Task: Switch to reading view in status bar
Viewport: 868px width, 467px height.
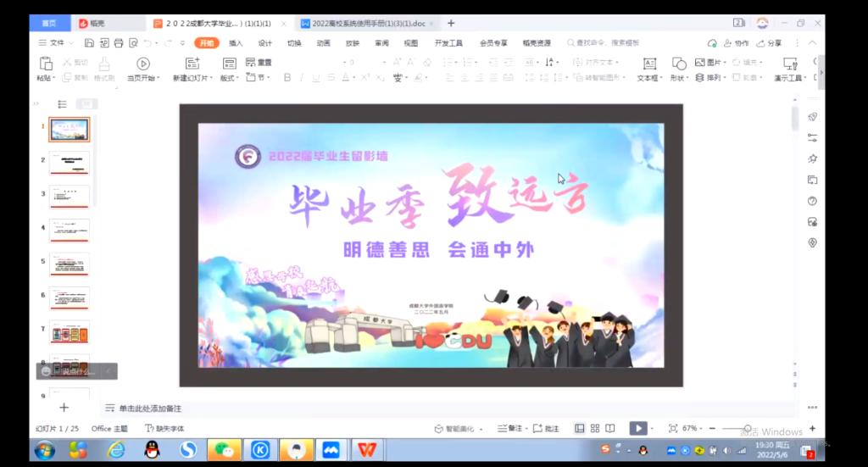Action: tap(610, 429)
